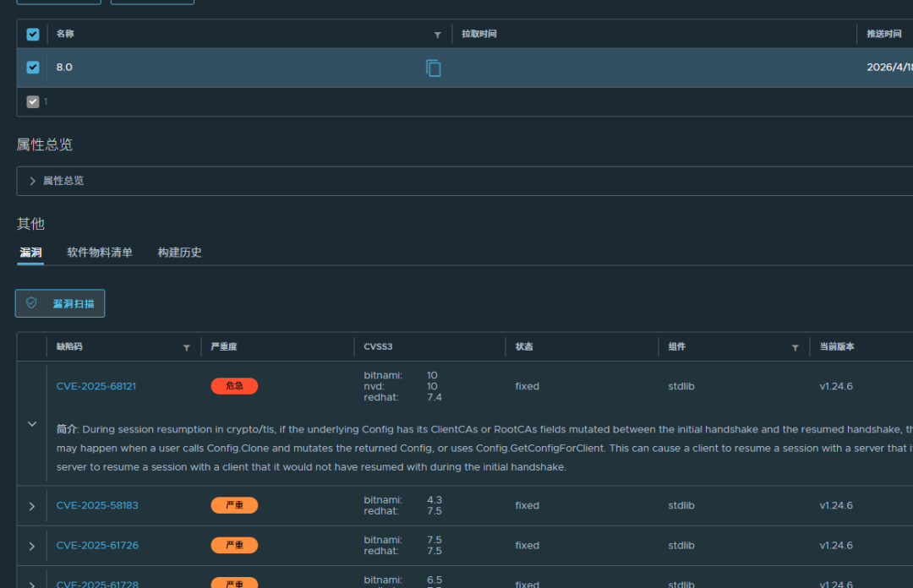Toggle the selected count checkbox labeled 1

[x=33, y=102]
